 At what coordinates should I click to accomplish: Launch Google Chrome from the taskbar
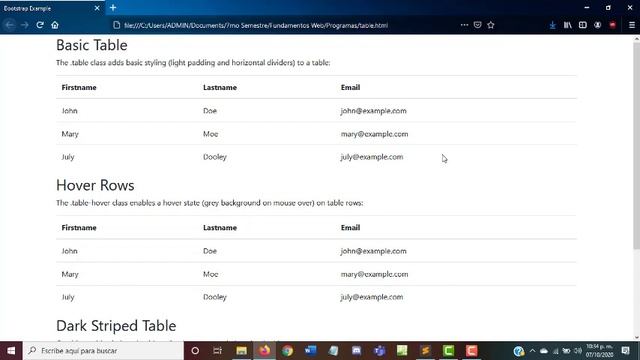click(x=287, y=351)
